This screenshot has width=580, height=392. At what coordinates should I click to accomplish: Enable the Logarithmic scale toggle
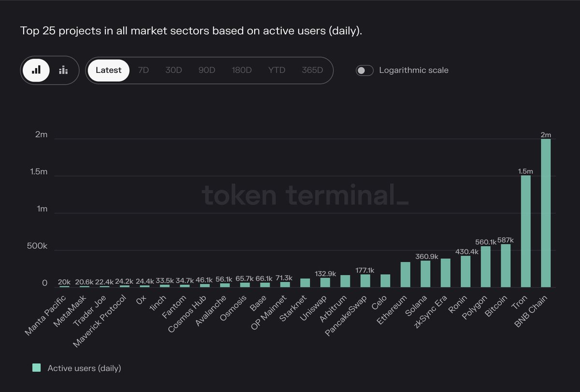(364, 70)
